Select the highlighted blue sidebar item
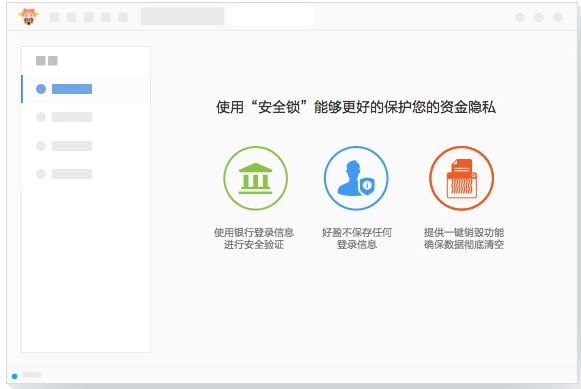This screenshot has width=581, height=389. (x=86, y=89)
